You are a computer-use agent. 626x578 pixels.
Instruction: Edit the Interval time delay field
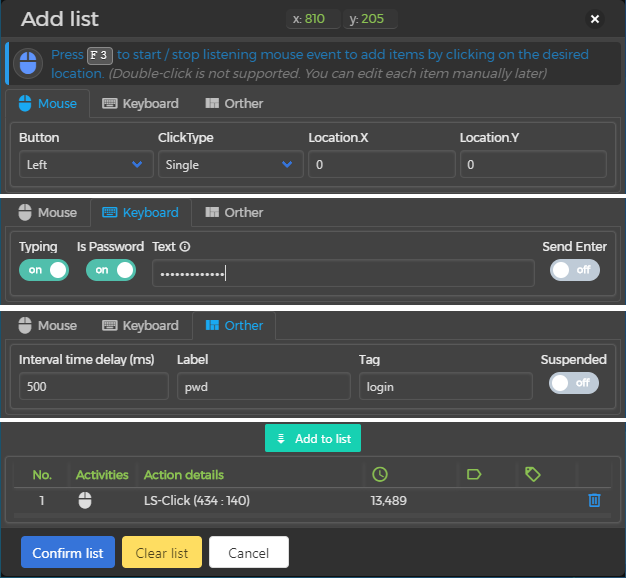point(94,386)
